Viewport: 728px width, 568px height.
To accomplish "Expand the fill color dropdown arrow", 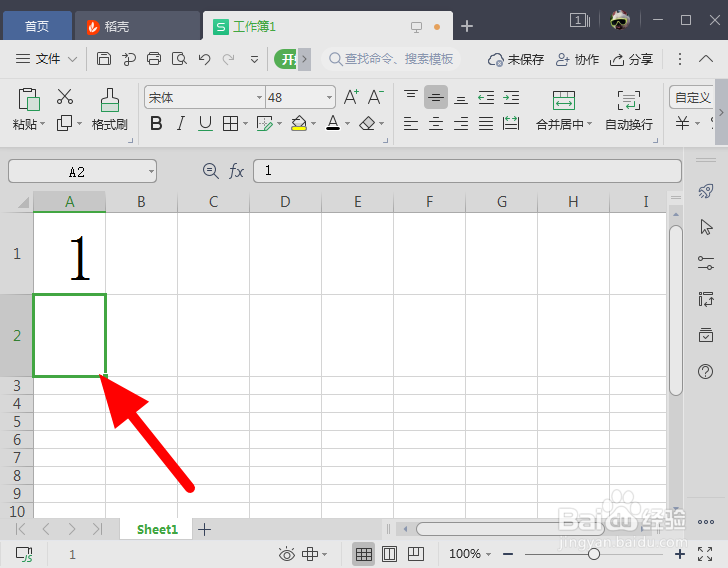I will click(313, 124).
